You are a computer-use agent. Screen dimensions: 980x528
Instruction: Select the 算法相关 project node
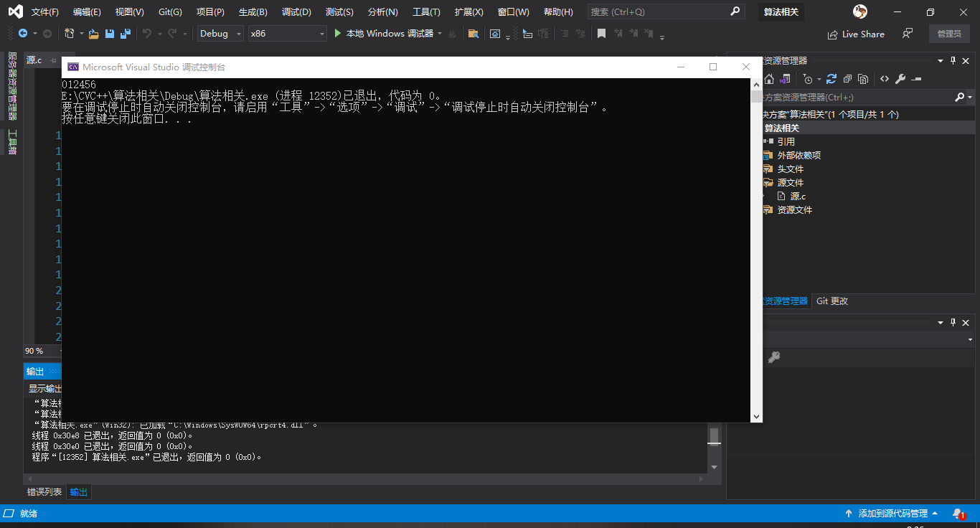click(x=782, y=128)
